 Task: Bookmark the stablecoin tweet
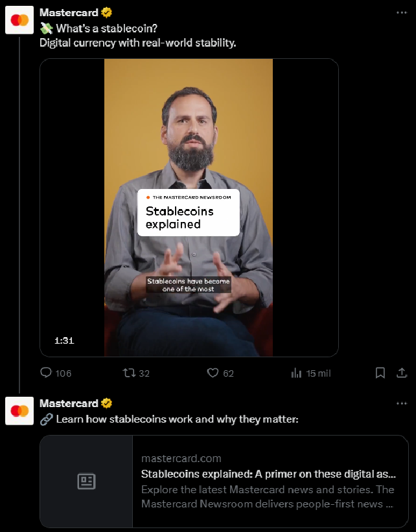click(380, 373)
